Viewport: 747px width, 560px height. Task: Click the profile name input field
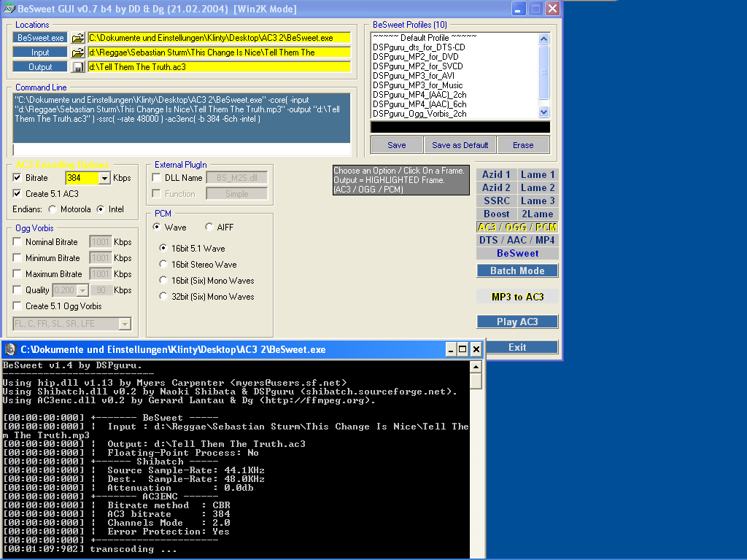tap(460, 127)
